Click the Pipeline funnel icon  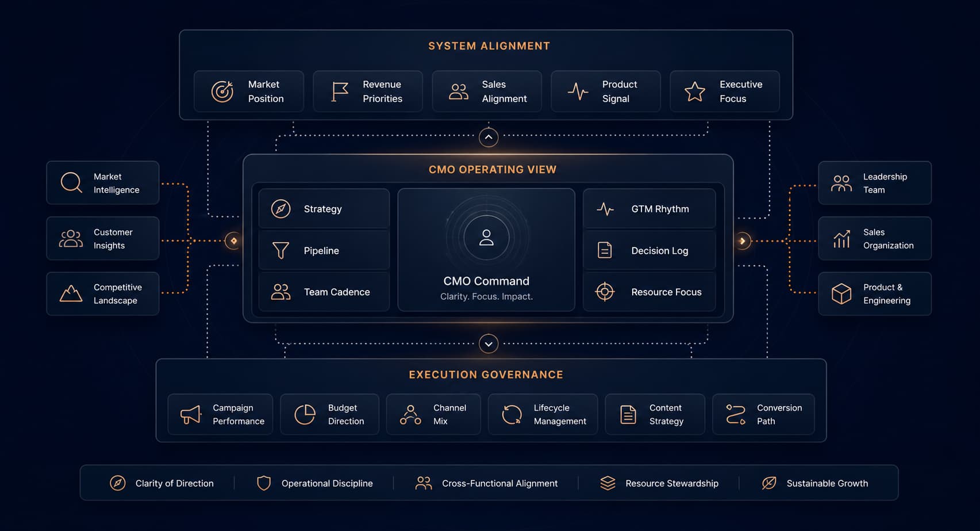(280, 250)
